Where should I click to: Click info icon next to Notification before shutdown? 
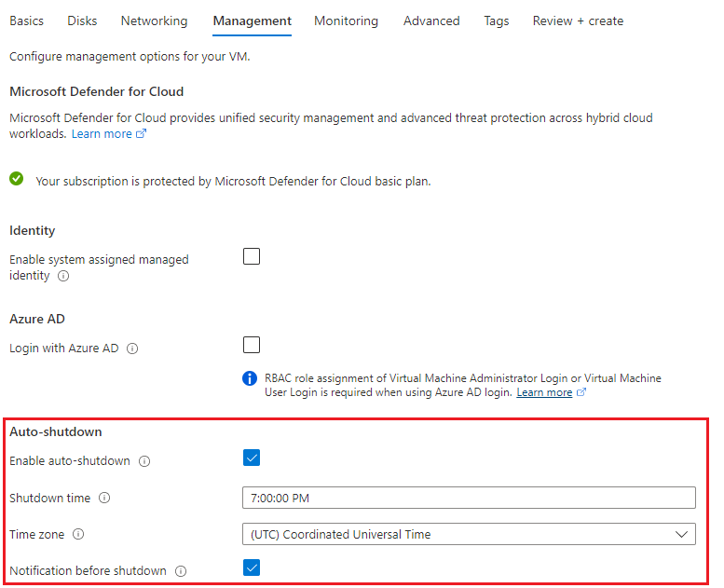(x=181, y=571)
